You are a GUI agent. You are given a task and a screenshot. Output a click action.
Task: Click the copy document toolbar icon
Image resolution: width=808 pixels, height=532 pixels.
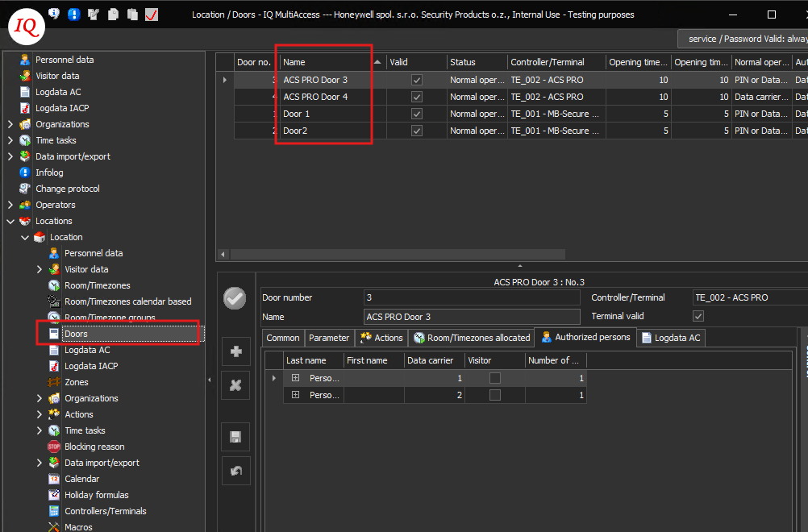(x=113, y=14)
